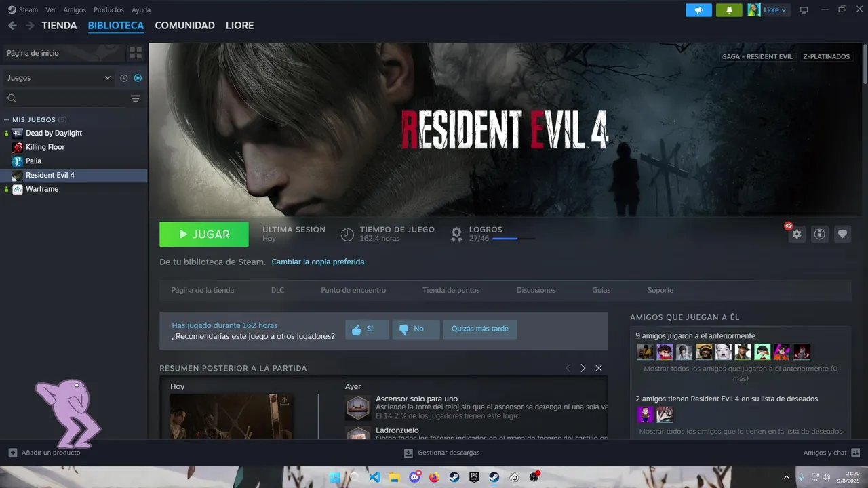Show game information icon
This screenshot has width=868, height=488.
(820, 234)
